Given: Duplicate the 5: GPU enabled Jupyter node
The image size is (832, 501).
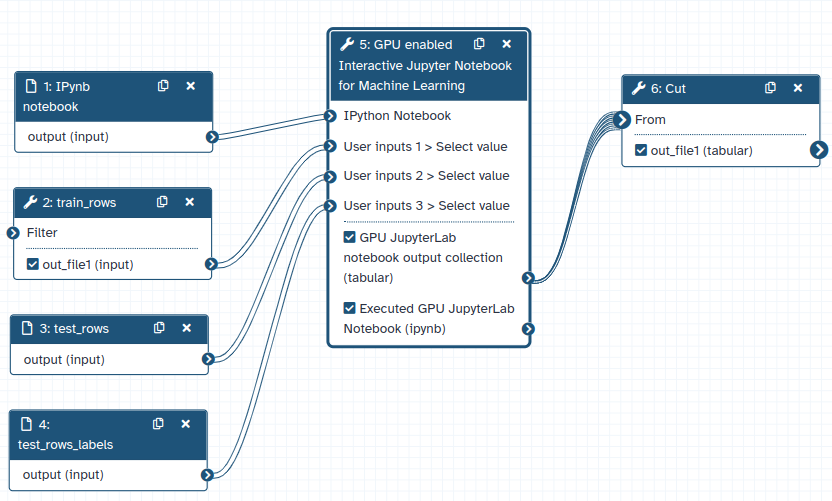Looking at the screenshot, I should pos(479,44).
